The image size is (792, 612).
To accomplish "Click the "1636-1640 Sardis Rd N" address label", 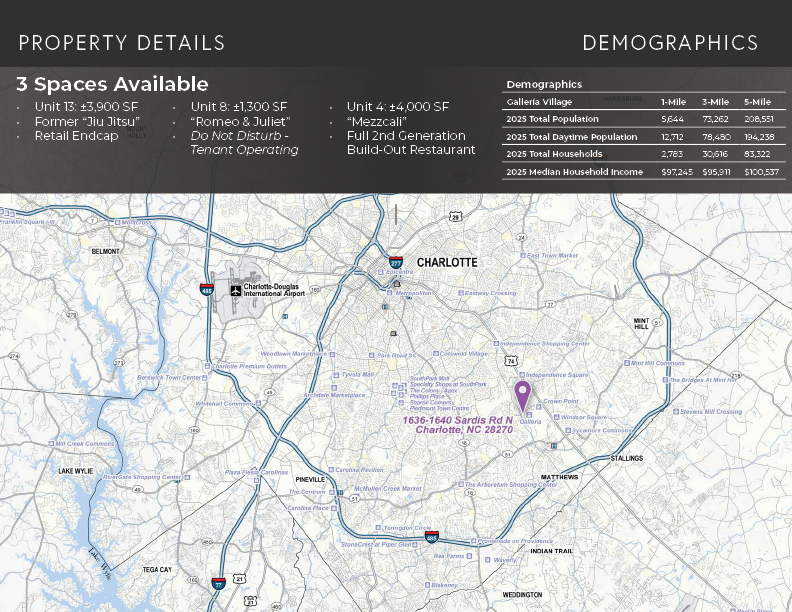I will (x=458, y=420).
